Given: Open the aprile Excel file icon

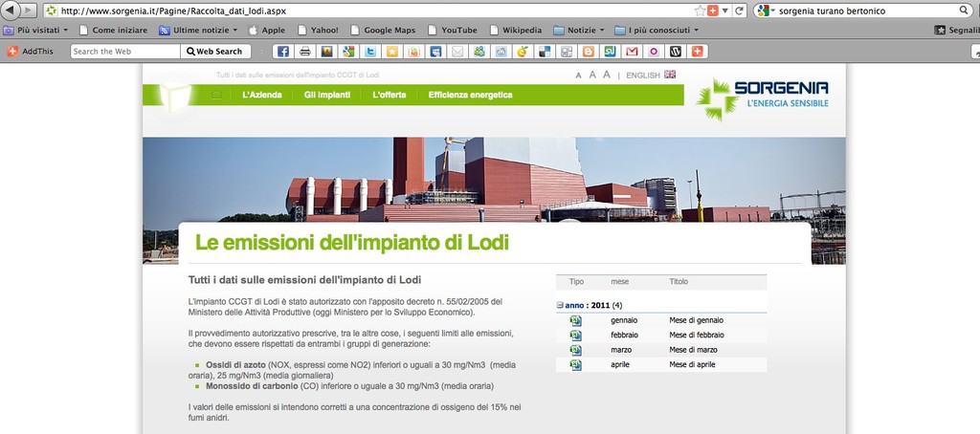Looking at the screenshot, I should pyautogui.click(x=576, y=365).
